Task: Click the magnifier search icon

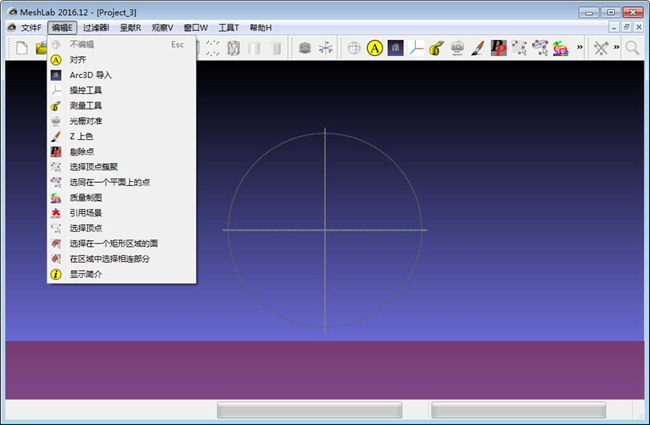Action: (x=632, y=48)
